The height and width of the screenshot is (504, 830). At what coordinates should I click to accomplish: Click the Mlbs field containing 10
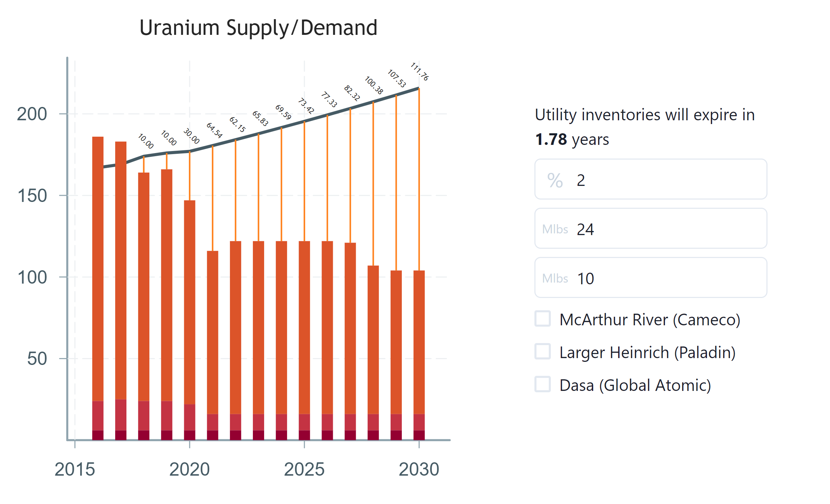[651, 277]
